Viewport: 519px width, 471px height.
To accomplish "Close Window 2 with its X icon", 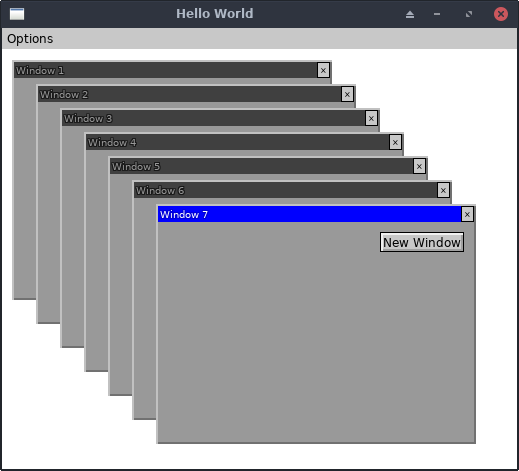I will click(x=347, y=94).
